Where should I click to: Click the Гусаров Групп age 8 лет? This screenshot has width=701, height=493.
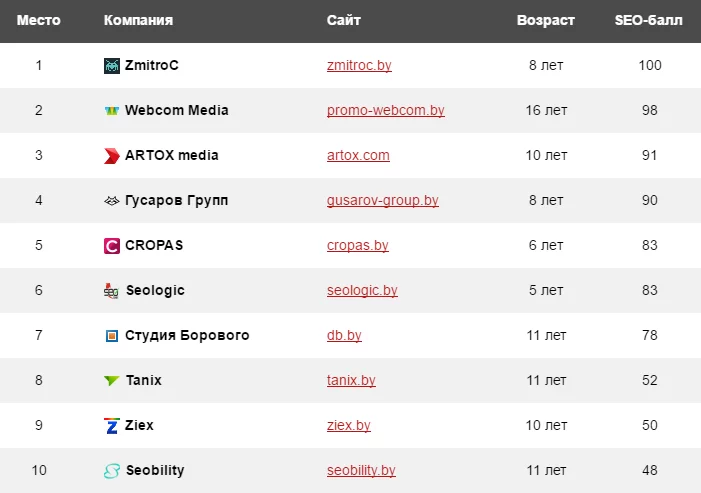[x=546, y=200]
